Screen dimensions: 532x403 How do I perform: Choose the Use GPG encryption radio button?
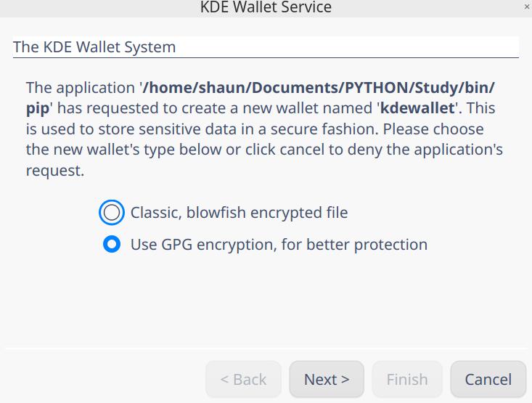point(112,245)
